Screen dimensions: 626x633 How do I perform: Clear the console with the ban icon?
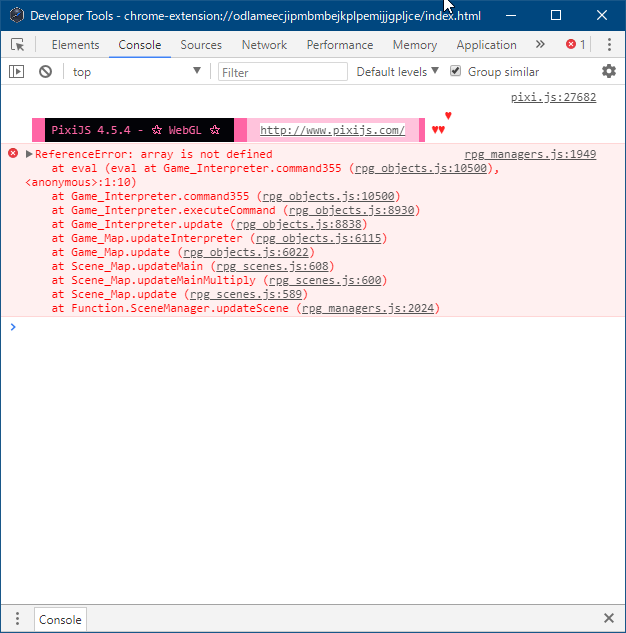(x=45, y=72)
